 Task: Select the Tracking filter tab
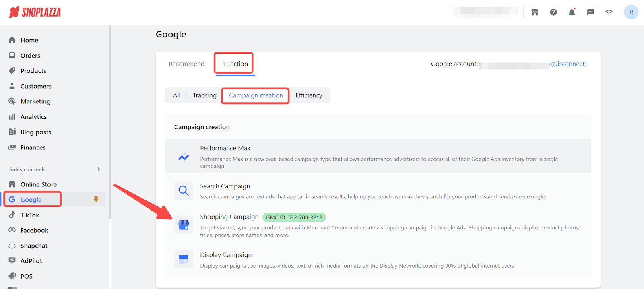[x=204, y=95]
